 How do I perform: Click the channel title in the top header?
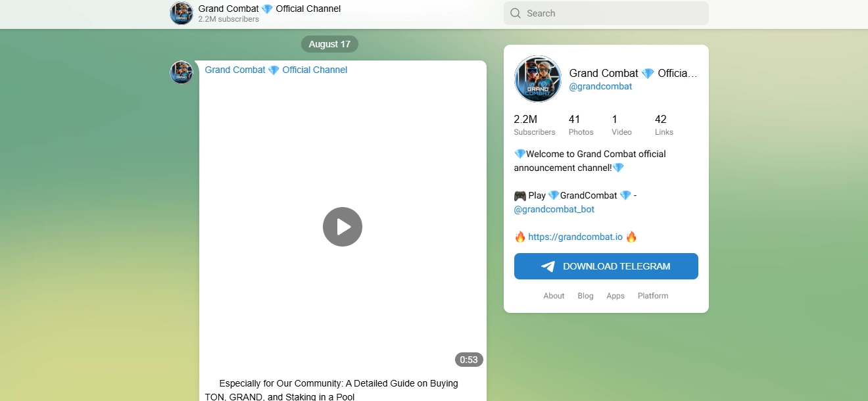(270, 9)
